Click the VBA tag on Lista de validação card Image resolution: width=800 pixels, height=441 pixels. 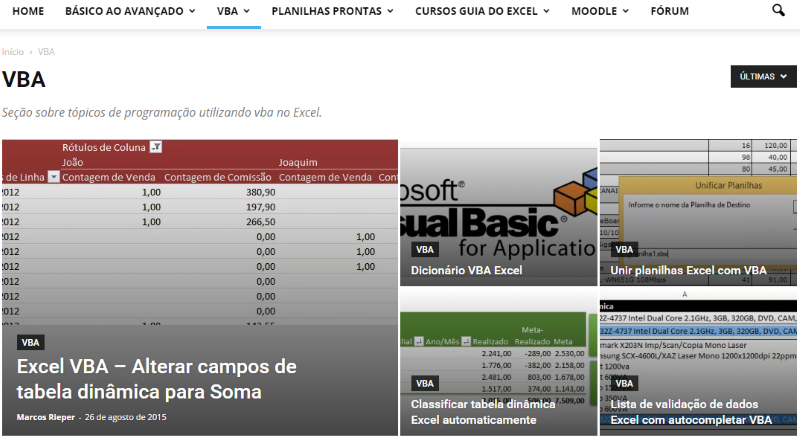tap(624, 384)
